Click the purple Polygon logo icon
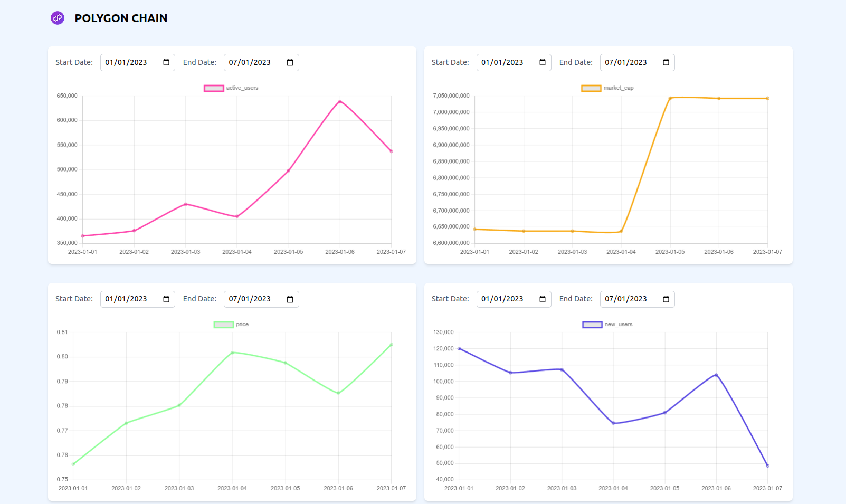The width and height of the screenshot is (846, 504). pyautogui.click(x=58, y=18)
